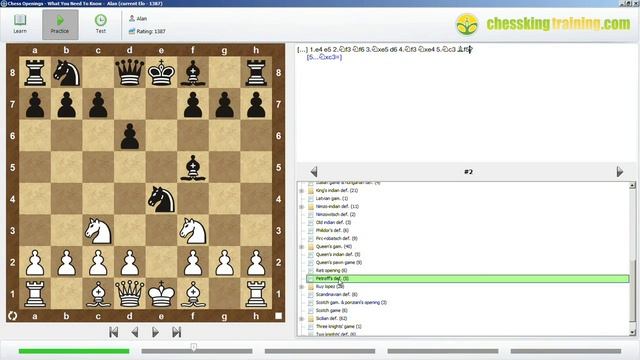640x360 pixels.
Task: Click the move 1.e4 in notation
Action: point(317,49)
